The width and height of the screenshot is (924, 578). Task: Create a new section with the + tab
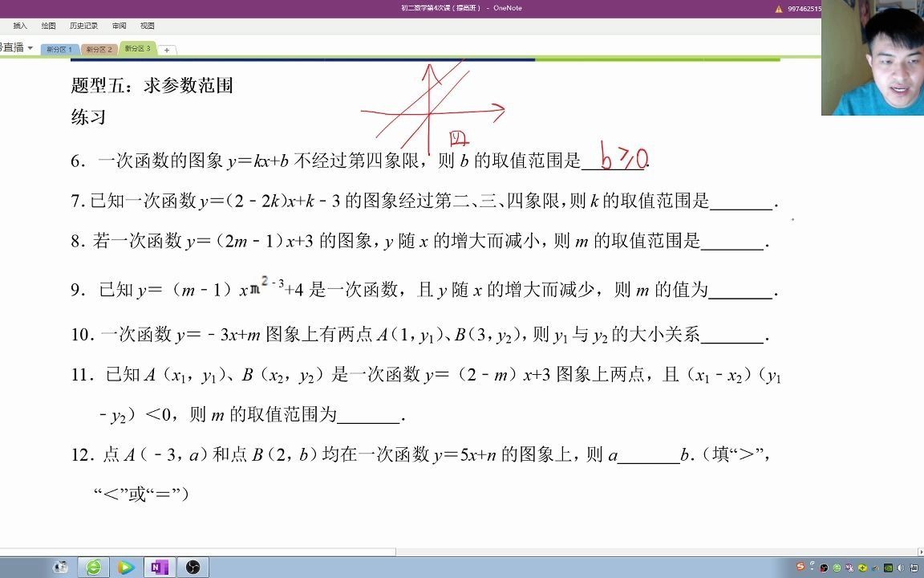tap(165, 49)
